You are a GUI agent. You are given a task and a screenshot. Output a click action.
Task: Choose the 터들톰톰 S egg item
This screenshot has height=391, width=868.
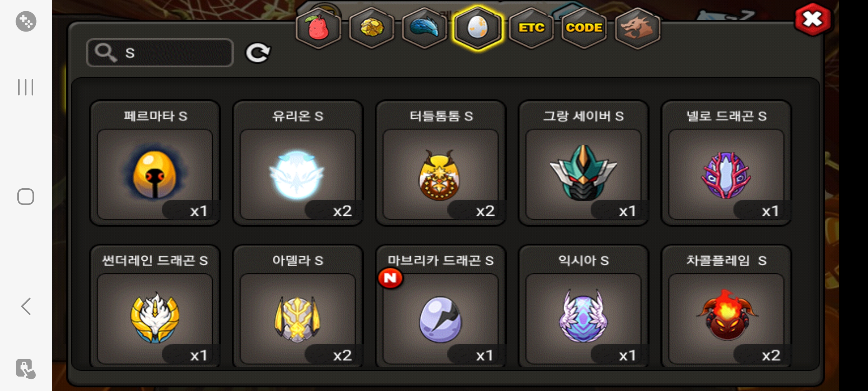pos(441,163)
